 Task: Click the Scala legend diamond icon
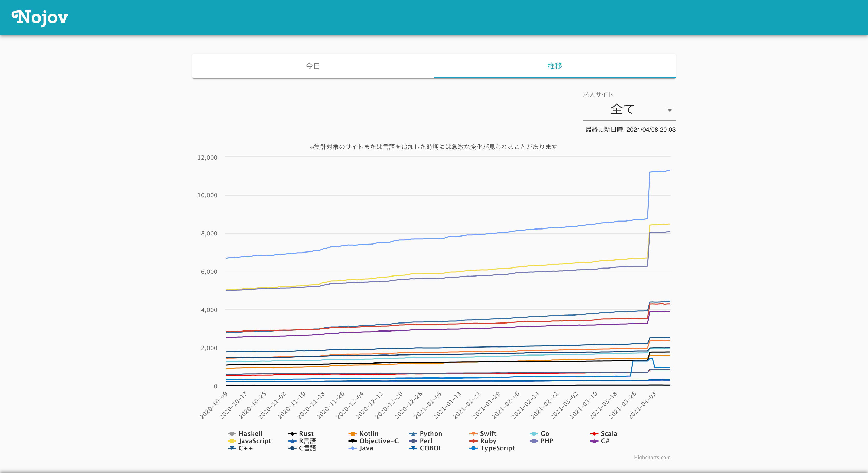(594, 433)
